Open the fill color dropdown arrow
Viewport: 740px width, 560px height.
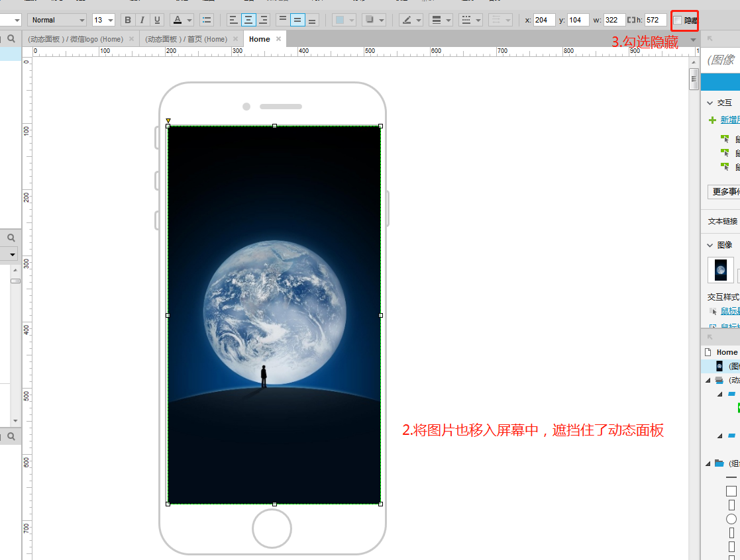click(352, 21)
